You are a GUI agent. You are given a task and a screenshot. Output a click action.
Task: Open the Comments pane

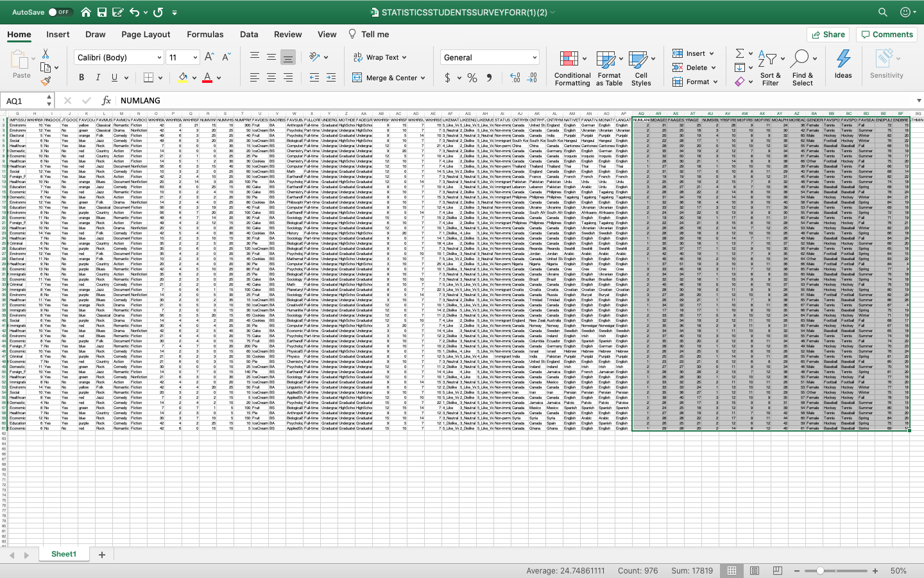click(x=887, y=35)
